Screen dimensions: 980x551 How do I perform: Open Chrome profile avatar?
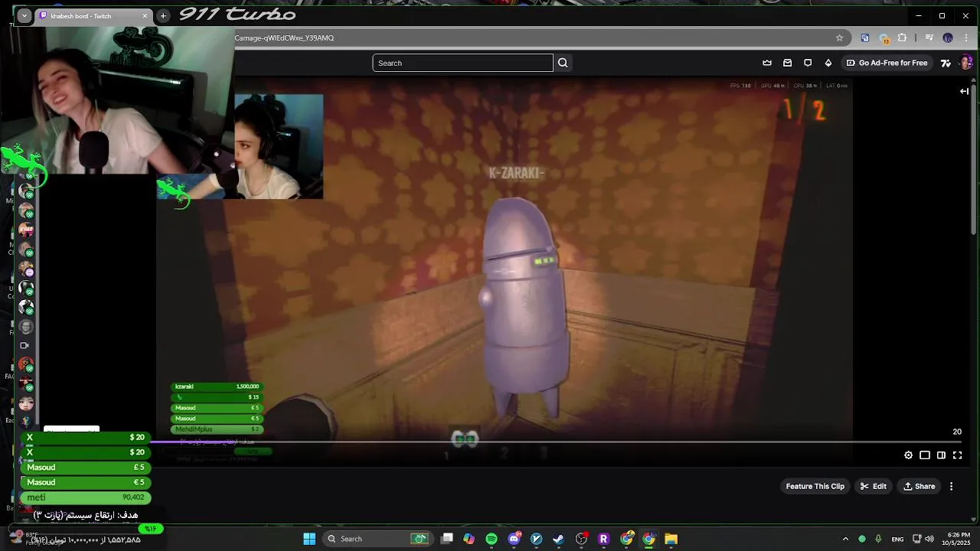[x=948, y=37]
